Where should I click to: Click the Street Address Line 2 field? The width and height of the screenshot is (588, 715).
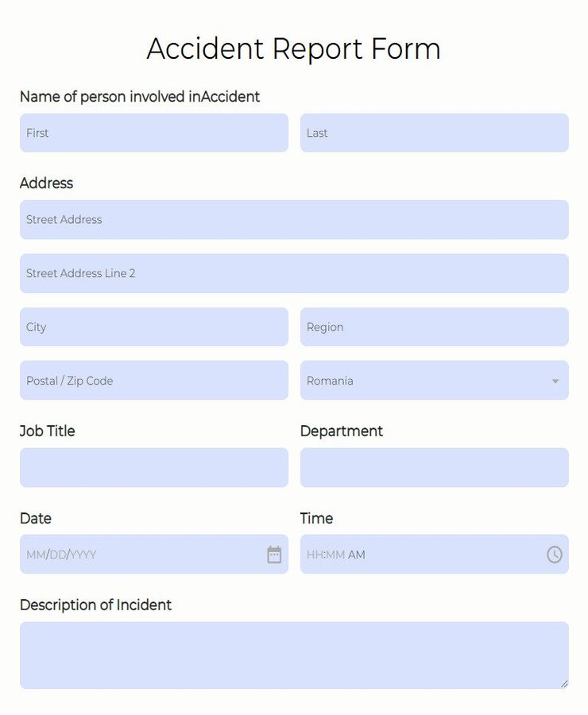click(294, 273)
